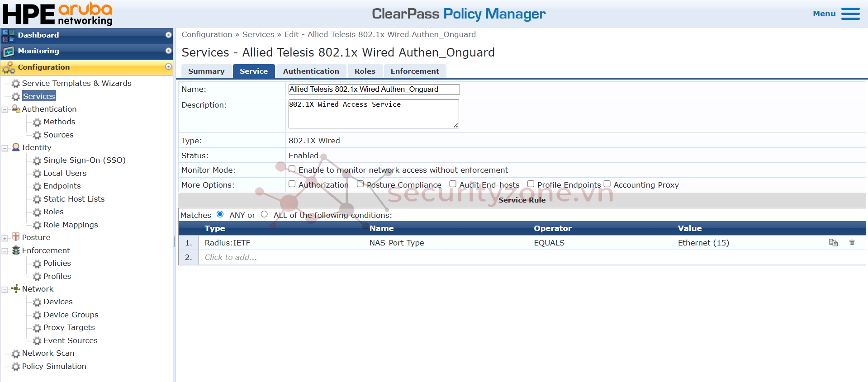Click inside the Description text area
Image resolution: width=868 pixels, height=382 pixels.
(374, 114)
